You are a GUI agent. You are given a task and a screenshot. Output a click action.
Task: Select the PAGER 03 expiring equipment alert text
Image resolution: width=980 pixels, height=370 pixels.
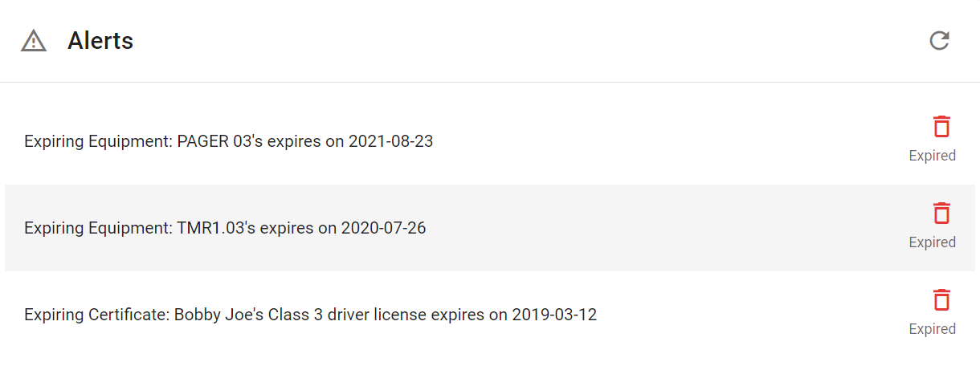click(x=228, y=142)
